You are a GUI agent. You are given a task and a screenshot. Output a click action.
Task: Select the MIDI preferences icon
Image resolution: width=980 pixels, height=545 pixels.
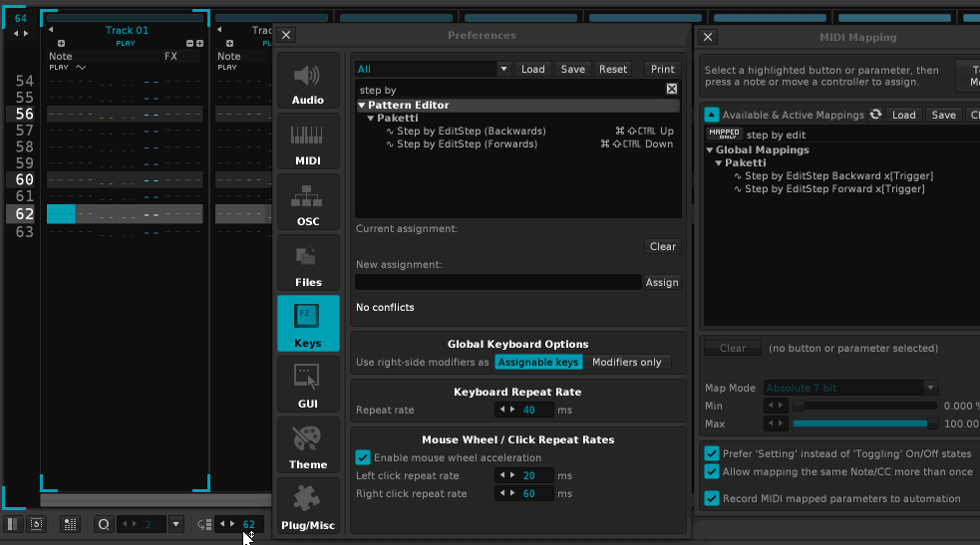click(308, 142)
